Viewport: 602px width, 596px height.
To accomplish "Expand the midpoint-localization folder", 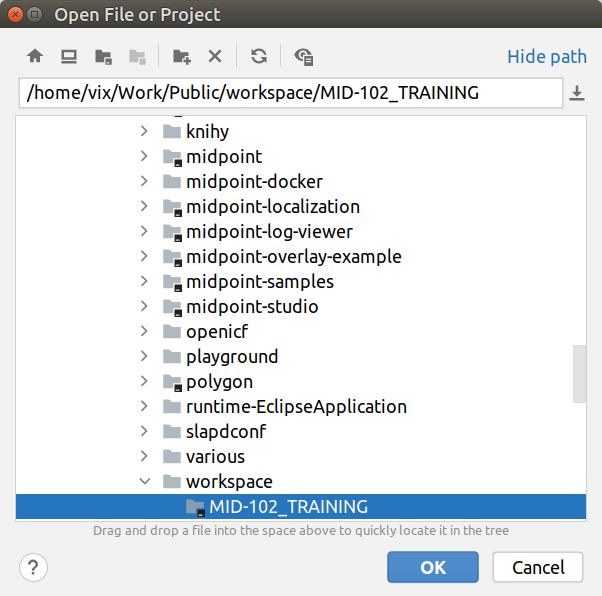I will [144, 206].
